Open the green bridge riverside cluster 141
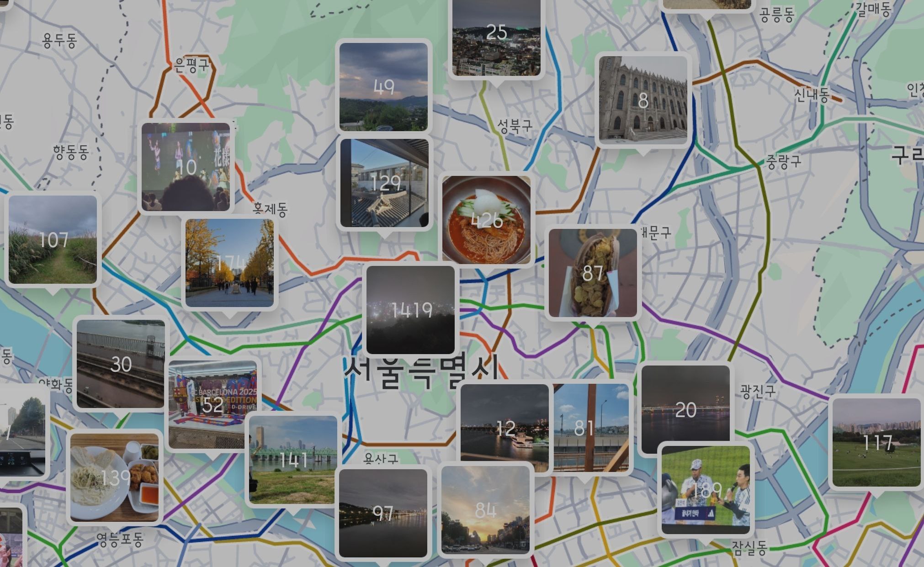Image resolution: width=924 pixels, height=567 pixels. pyautogui.click(x=293, y=460)
